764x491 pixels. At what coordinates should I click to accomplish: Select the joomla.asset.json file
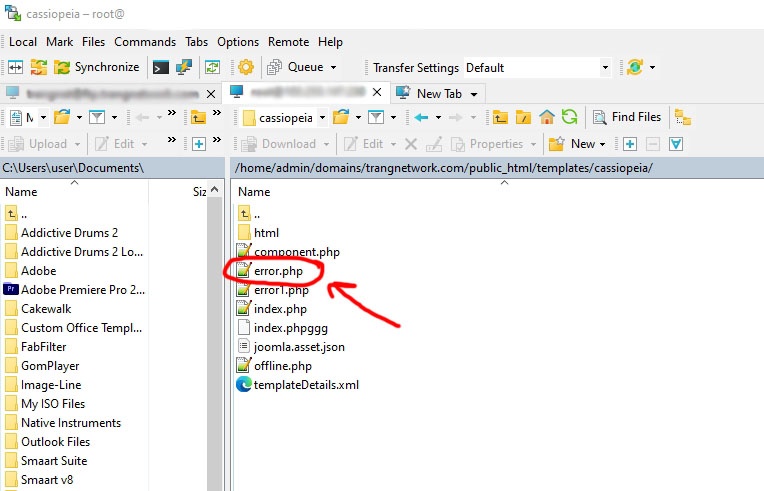point(299,347)
